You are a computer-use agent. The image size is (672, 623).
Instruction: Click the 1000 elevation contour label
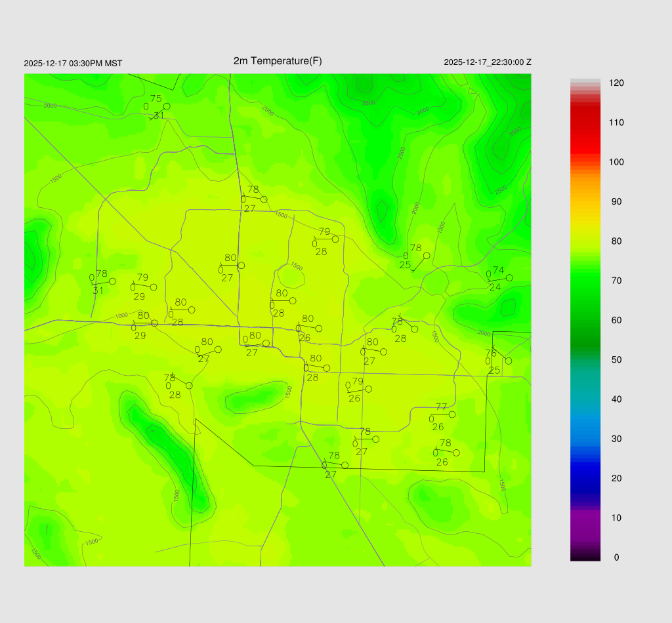[121, 316]
